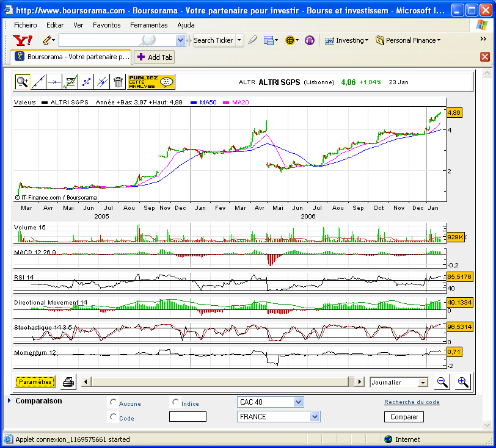Open the Yahoo search box dropdown arrow
Viewport: 496px width, 448px height.
(x=180, y=40)
